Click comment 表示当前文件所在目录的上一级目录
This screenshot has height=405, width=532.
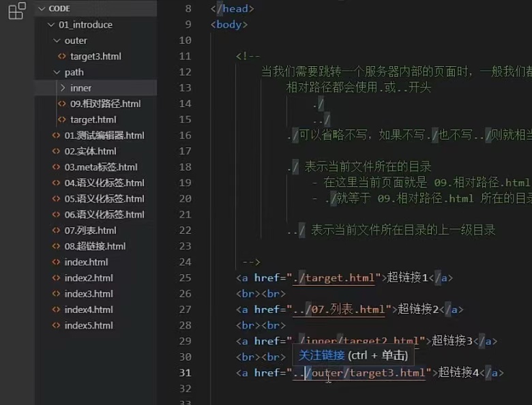(403, 230)
